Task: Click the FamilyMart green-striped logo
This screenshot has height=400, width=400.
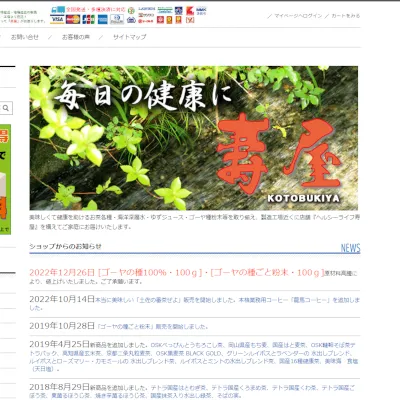Action: 165,10
